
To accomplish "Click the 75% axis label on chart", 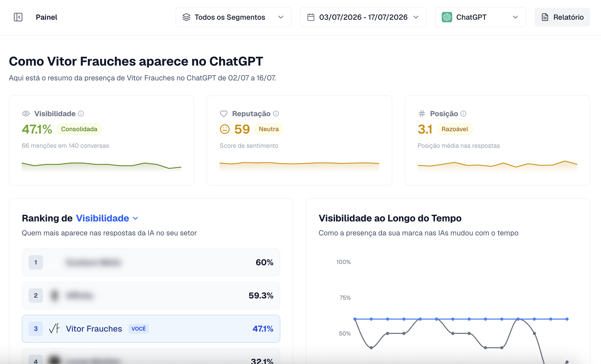I will click(345, 298).
